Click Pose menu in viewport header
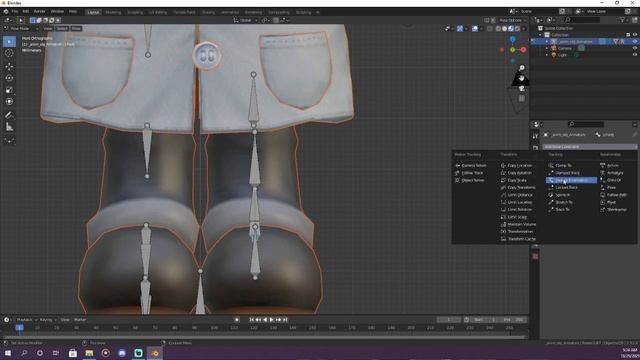The width and height of the screenshot is (640, 360). pyautogui.click(x=76, y=29)
